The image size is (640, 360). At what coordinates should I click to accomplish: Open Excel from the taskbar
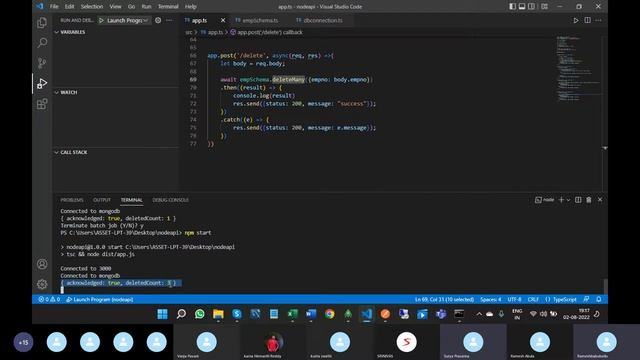click(x=292, y=313)
